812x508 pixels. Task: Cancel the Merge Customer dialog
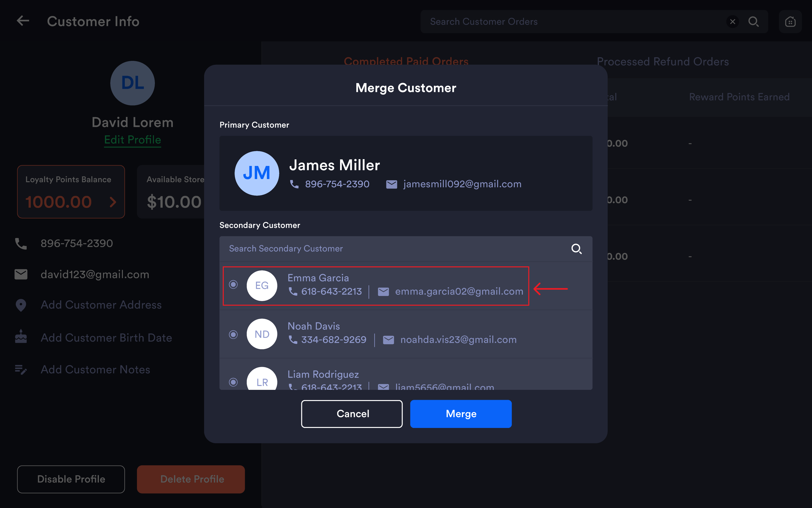point(352,414)
